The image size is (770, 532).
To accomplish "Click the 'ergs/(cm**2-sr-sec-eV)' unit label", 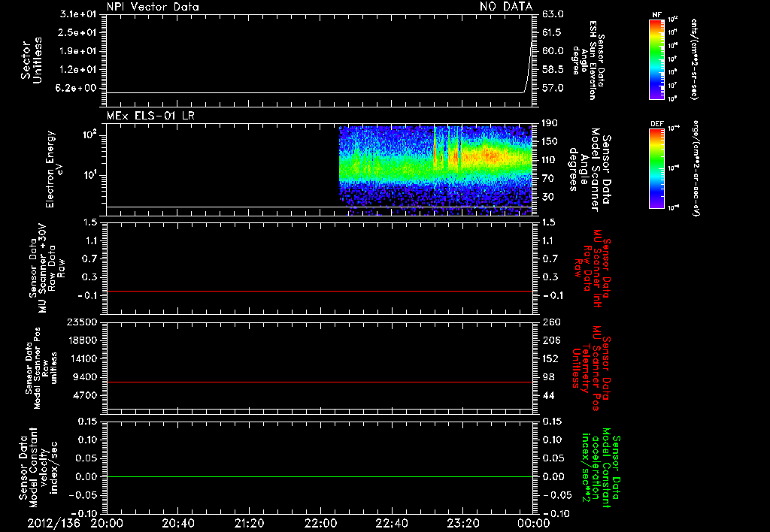I will click(695, 168).
